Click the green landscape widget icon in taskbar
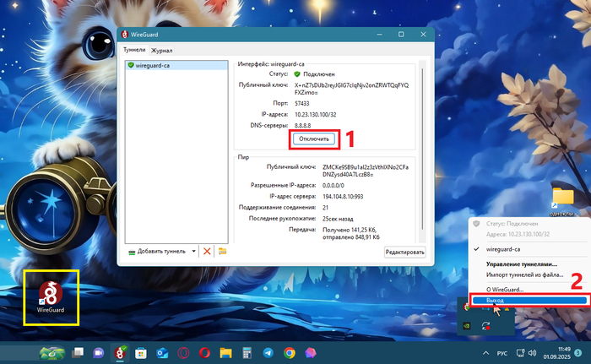The width and height of the screenshot is (591, 364). coord(52,353)
